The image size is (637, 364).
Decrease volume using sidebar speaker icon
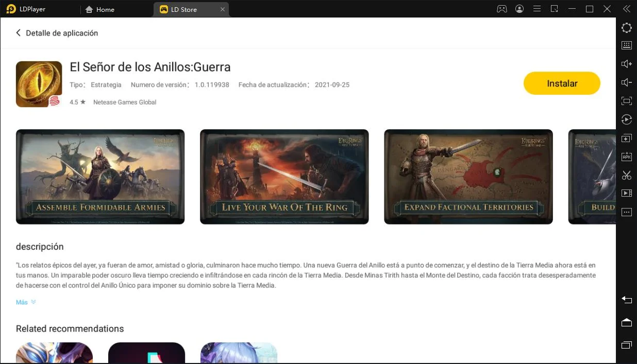coord(627,82)
